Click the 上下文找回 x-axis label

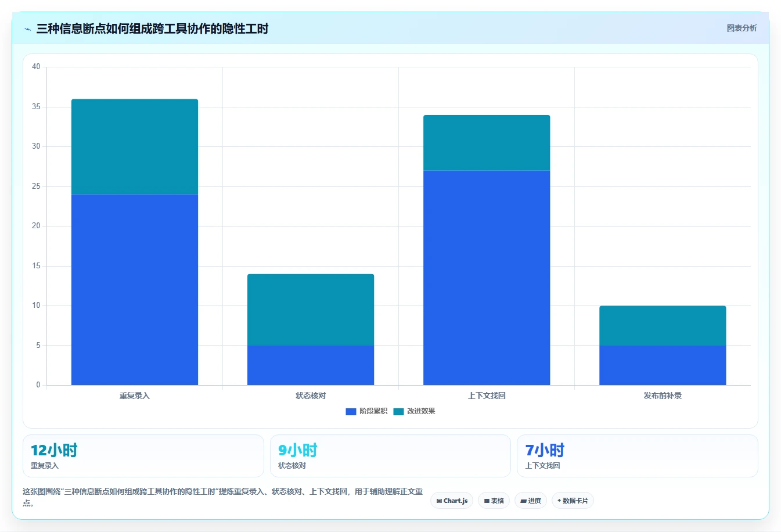point(487,396)
